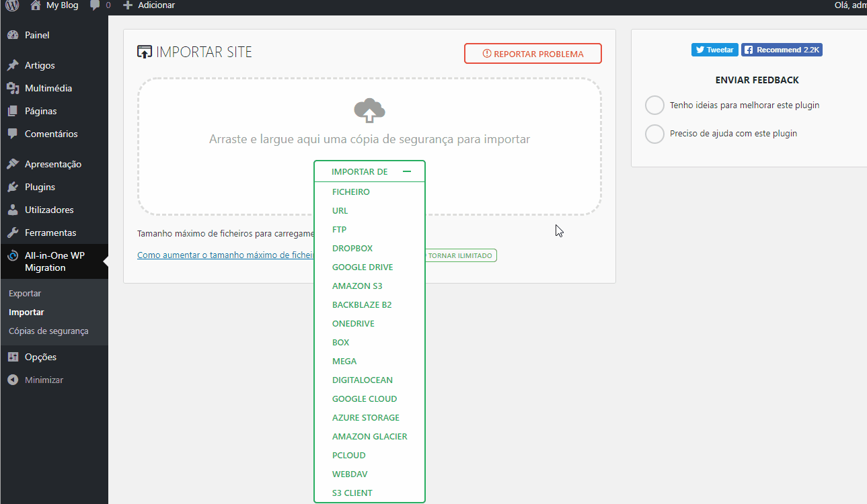Screen dimensions: 867x504
Task: Choose Google Cloud from import list
Action: (365, 399)
